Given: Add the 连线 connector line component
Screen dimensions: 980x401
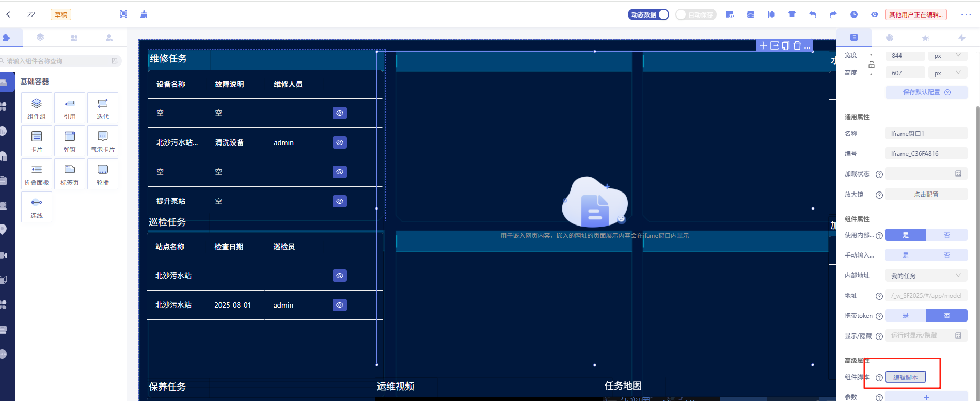Looking at the screenshot, I should [x=37, y=207].
